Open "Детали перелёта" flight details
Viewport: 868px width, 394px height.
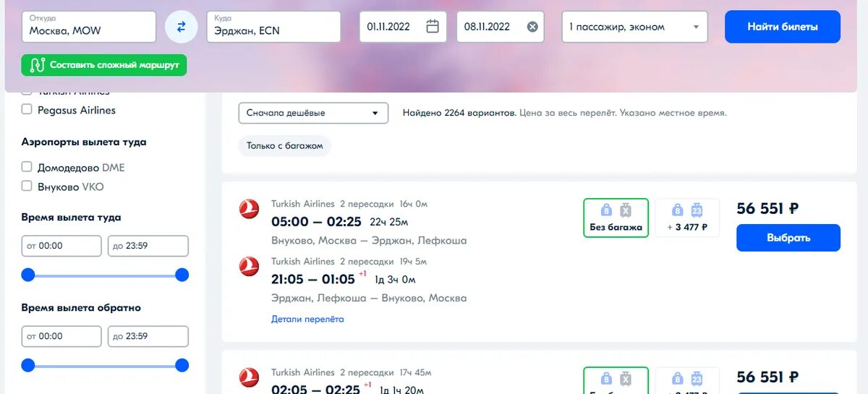[307, 319]
